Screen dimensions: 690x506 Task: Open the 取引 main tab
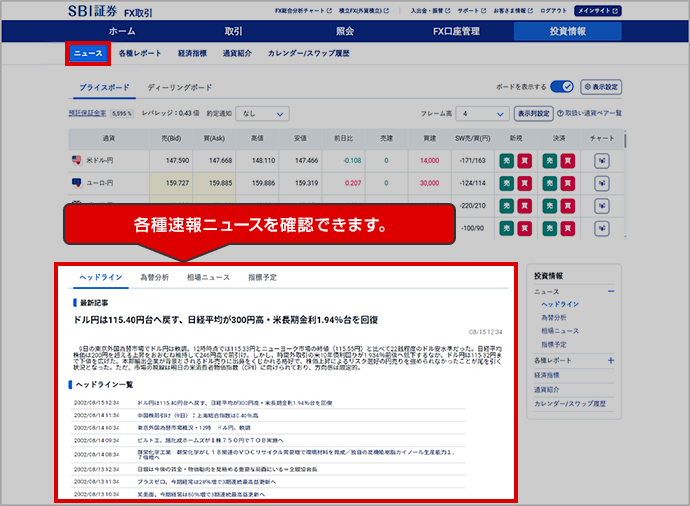(x=233, y=31)
